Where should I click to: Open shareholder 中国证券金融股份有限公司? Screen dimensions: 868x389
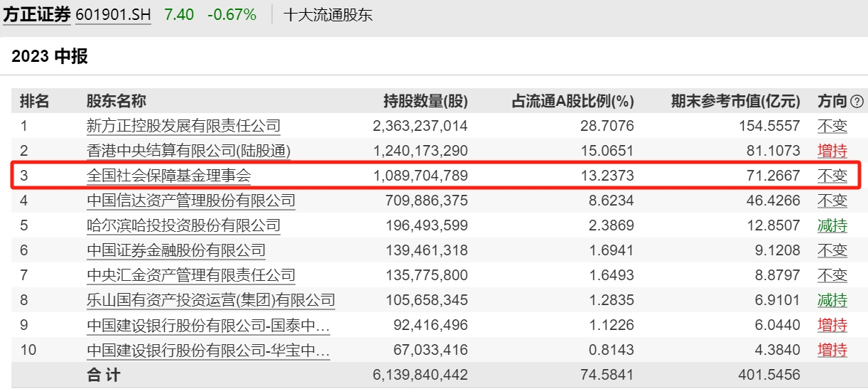(x=176, y=250)
